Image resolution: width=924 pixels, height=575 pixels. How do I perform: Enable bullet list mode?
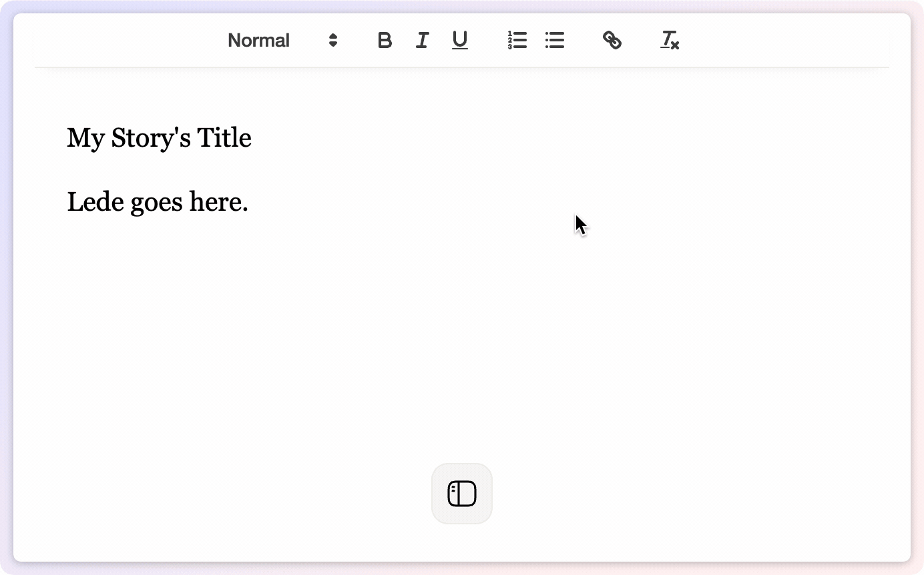pyautogui.click(x=555, y=41)
